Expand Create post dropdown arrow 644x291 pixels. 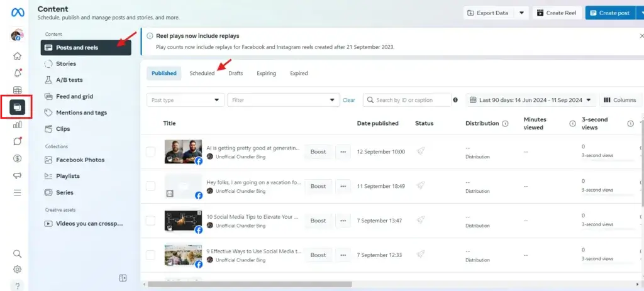tap(640, 13)
